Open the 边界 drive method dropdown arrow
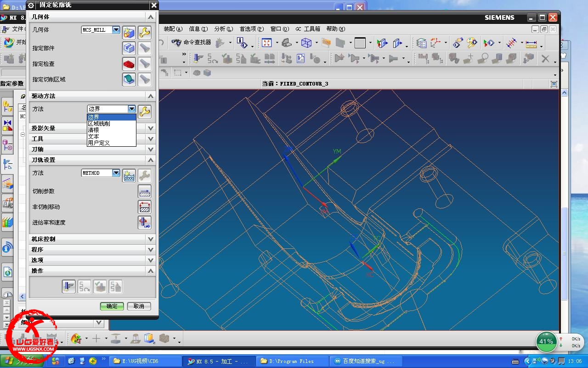Viewport: 588px width, 368px height. coord(132,109)
